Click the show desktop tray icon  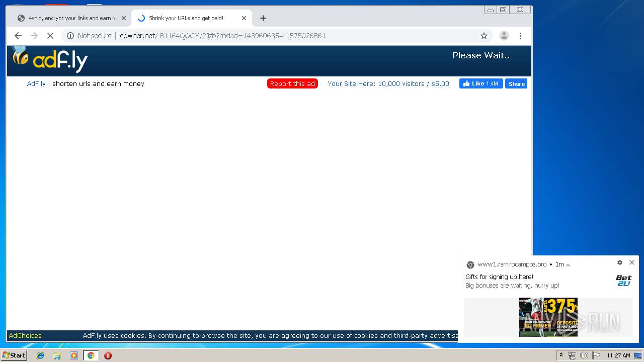[638, 355]
